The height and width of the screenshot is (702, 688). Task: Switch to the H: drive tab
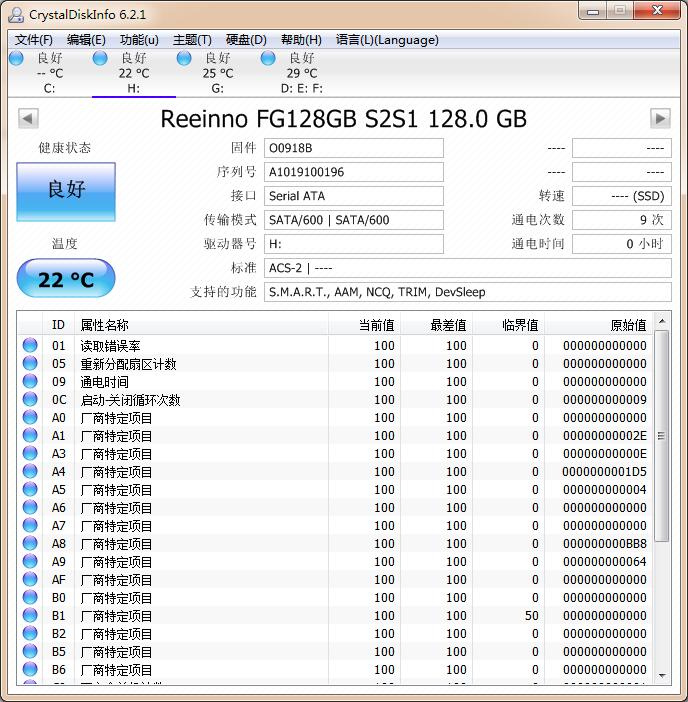[x=133, y=74]
